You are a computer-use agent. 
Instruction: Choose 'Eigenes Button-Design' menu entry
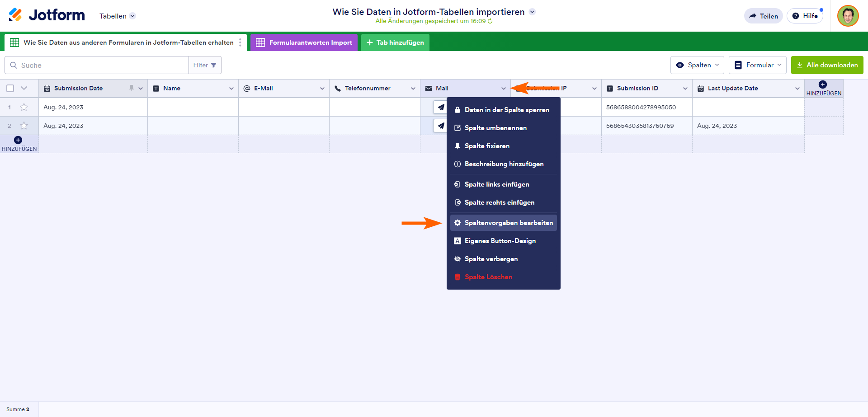tap(504, 241)
